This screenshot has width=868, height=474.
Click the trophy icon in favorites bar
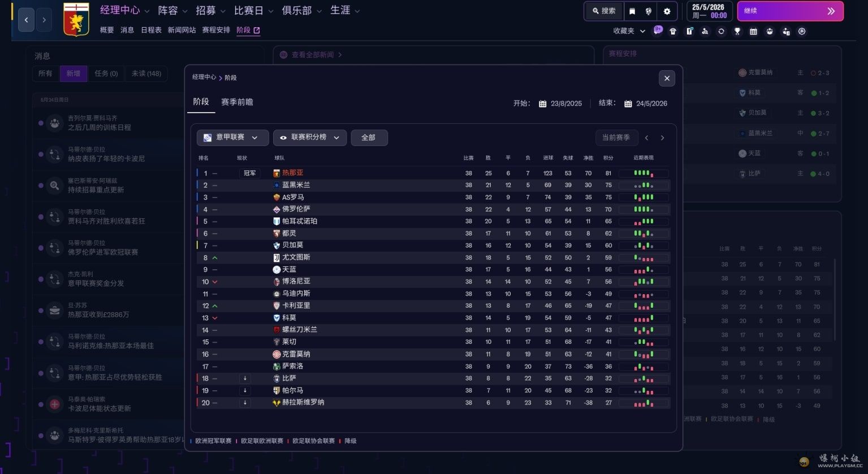click(x=737, y=32)
